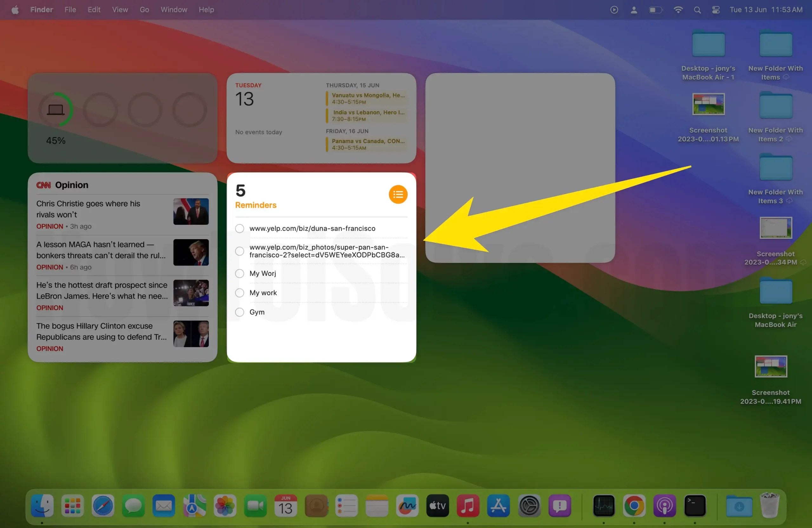Screen dimensions: 812x528
Task: Mark 'My work' reminder as done
Action: click(239, 293)
